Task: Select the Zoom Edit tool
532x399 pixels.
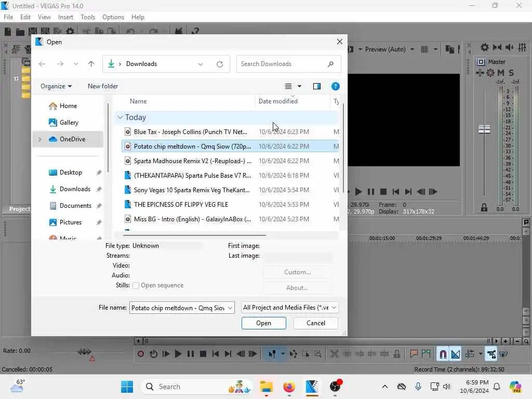Action: (x=318, y=354)
